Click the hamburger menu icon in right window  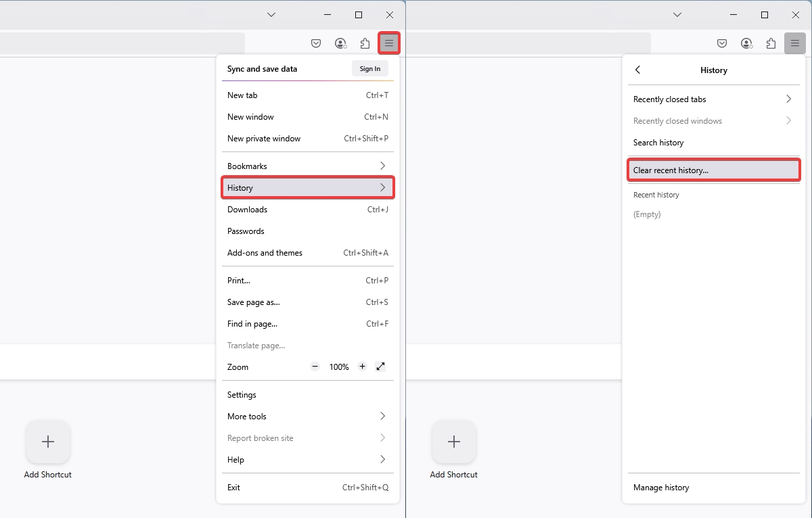[x=795, y=43]
